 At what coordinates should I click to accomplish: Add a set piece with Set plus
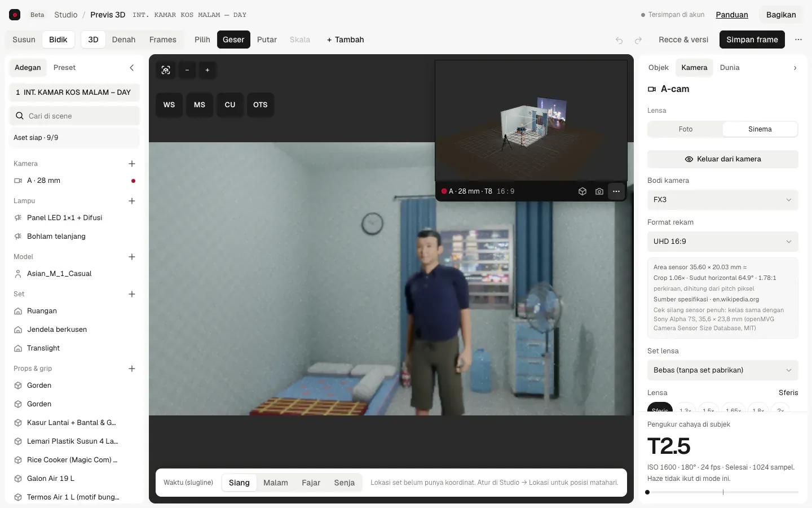click(x=132, y=294)
